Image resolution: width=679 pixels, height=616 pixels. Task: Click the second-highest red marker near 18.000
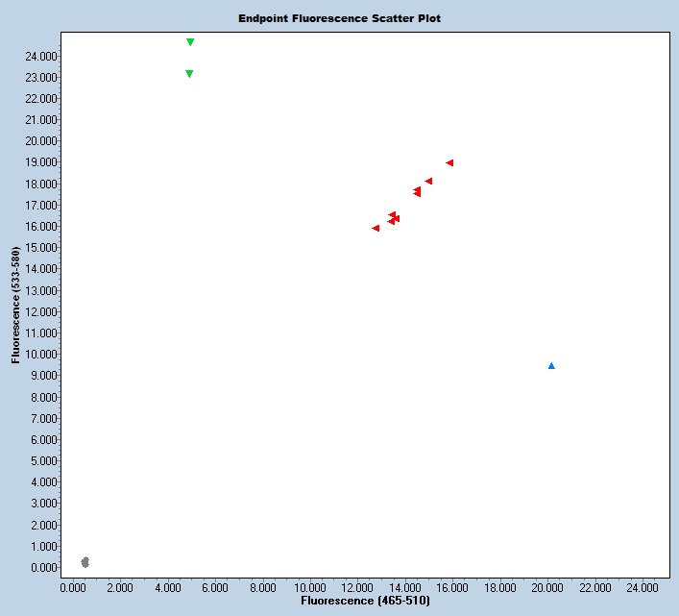tap(428, 181)
